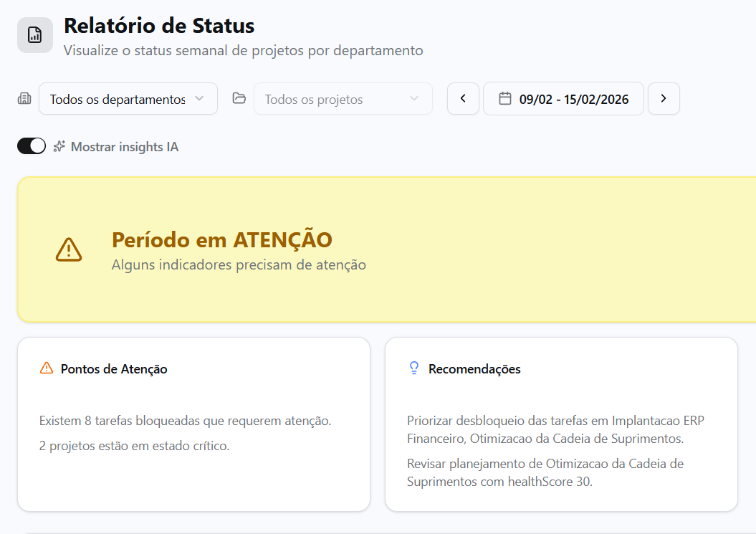Click the folder icon next to projects filter

[239, 98]
